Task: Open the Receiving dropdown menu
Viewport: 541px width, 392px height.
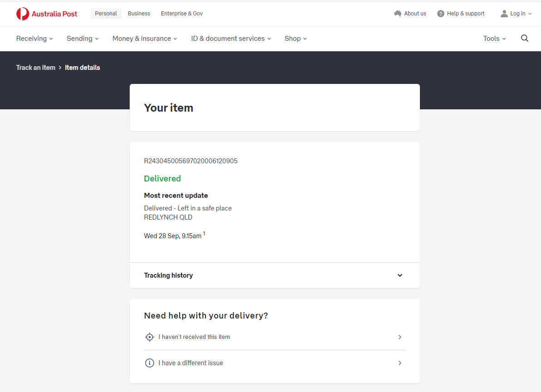Action: 34,39
